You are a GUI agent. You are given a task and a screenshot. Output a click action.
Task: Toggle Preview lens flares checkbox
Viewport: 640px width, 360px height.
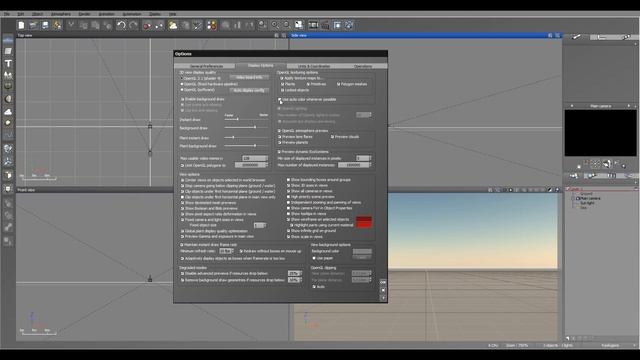[x=280, y=137]
